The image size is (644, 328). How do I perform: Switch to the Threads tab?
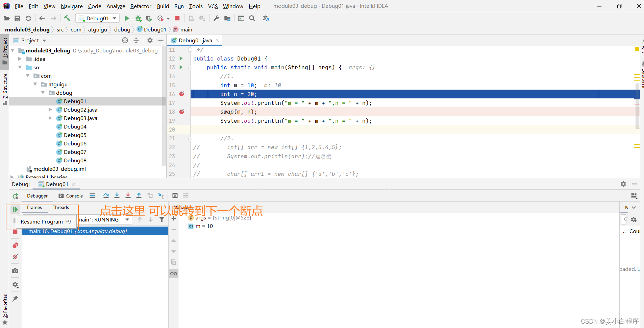click(x=61, y=207)
